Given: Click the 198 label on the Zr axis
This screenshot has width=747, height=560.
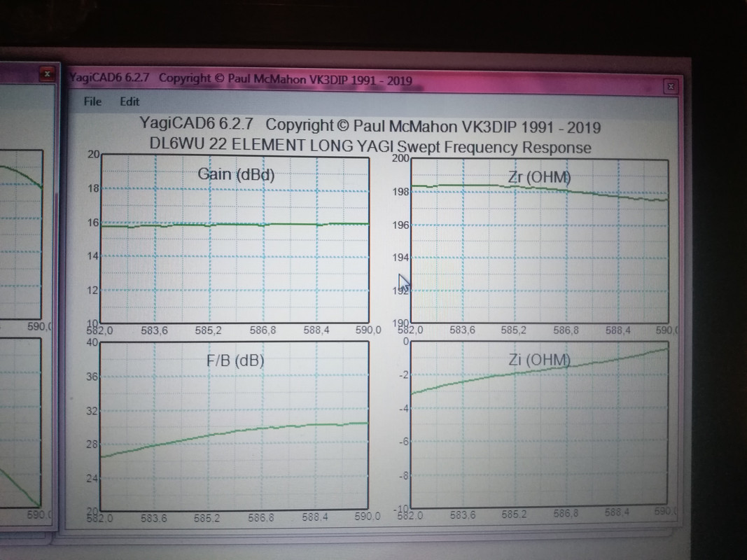Looking at the screenshot, I should point(400,192).
